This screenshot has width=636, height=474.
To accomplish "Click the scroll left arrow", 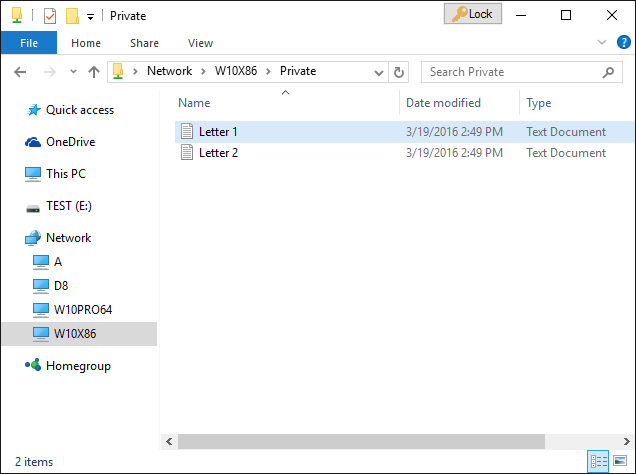I will (x=169, y=442).
